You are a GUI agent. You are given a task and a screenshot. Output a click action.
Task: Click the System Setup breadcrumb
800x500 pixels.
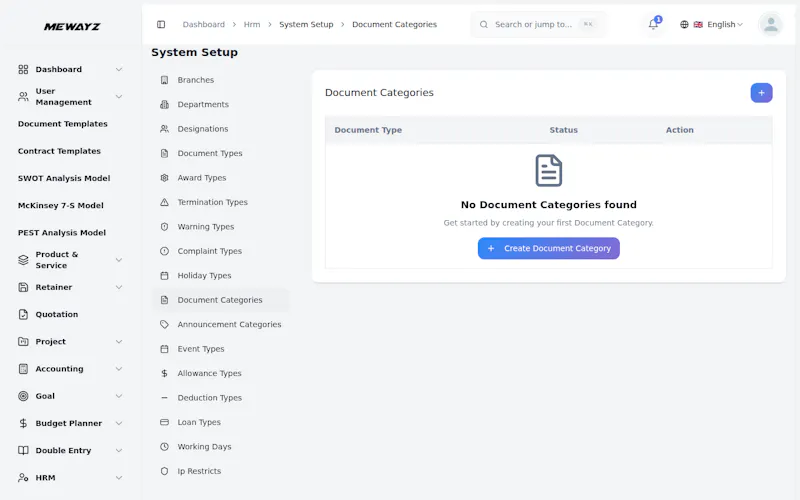click(306, 24)
